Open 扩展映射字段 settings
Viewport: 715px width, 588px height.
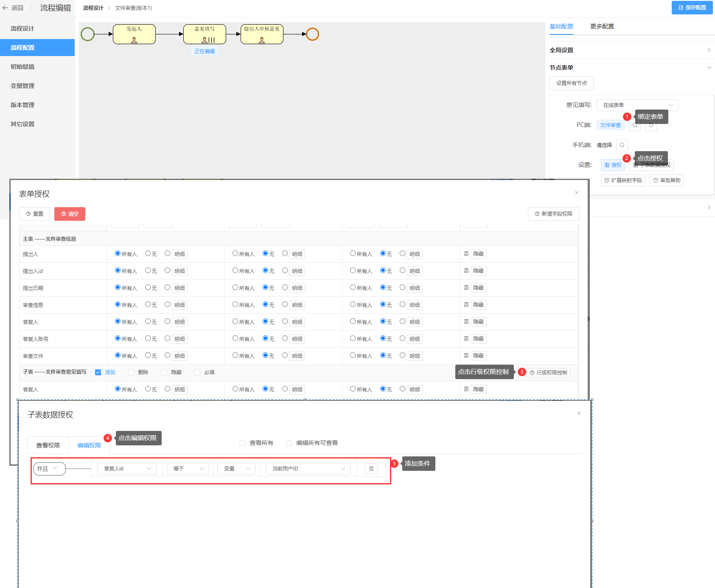[x=623, y=180]
